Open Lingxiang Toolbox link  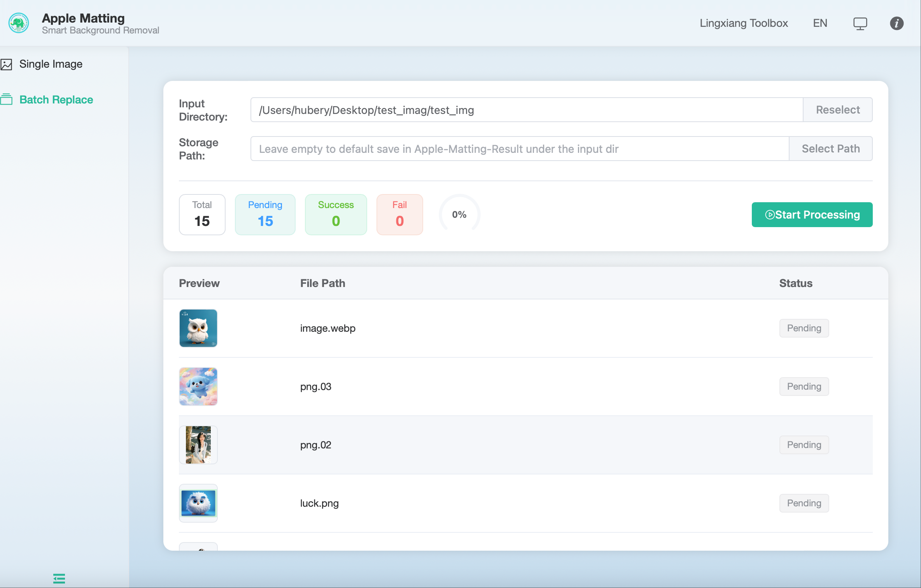click(x=744, y=23)
